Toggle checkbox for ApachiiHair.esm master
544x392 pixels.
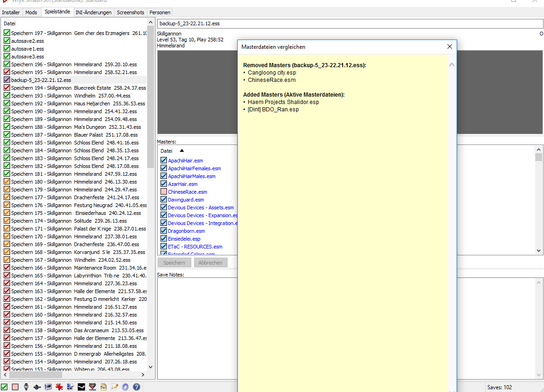(x=164, y=161)
